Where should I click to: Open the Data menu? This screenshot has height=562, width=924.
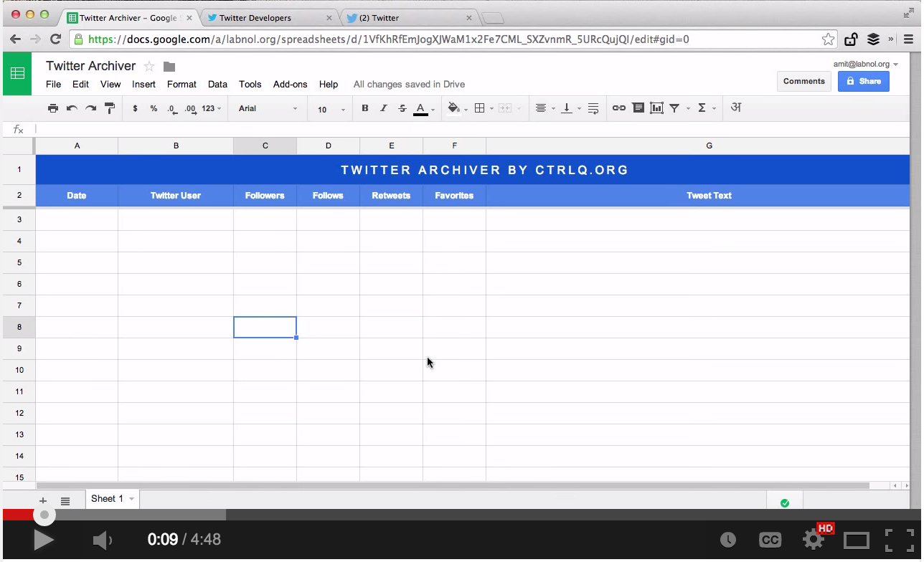click(x=217, y=84)
